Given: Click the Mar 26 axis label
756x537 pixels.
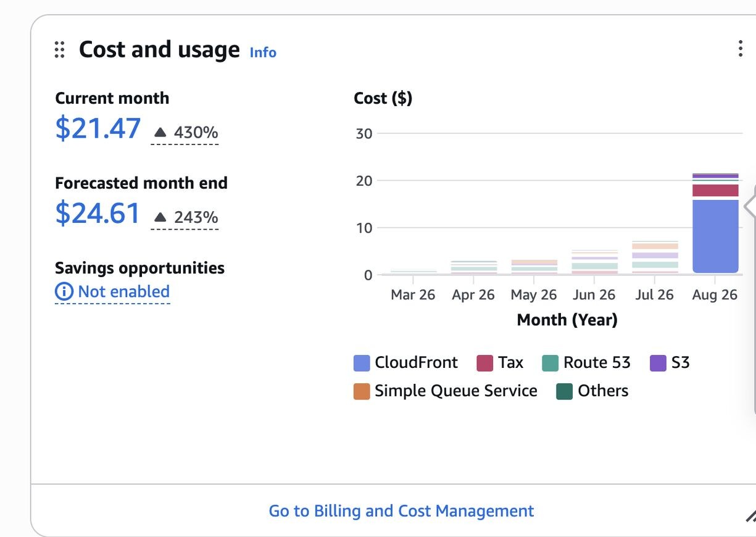Looking at the screenshot, I should pyautogui.click(x=413, y=295).
